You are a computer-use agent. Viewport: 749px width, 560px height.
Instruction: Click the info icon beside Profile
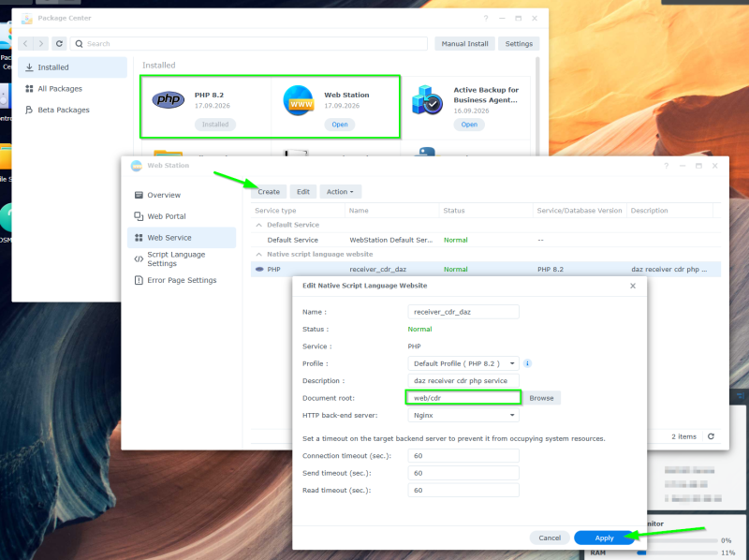click(x=527, y=363)
